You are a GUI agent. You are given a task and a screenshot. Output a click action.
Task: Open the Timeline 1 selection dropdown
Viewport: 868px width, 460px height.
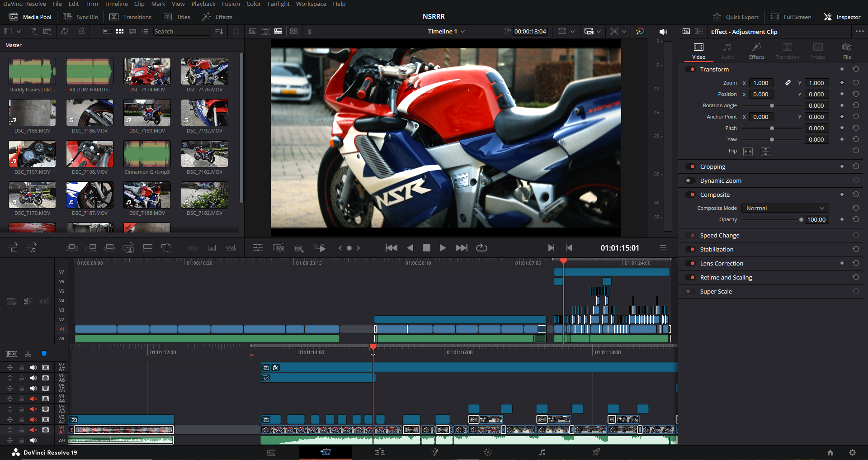point(447,31)
